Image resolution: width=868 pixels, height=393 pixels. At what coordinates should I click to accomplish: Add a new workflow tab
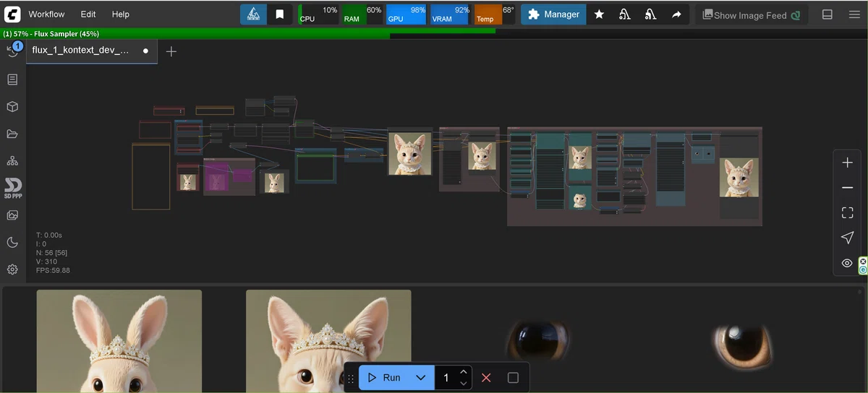click(171, 51)
